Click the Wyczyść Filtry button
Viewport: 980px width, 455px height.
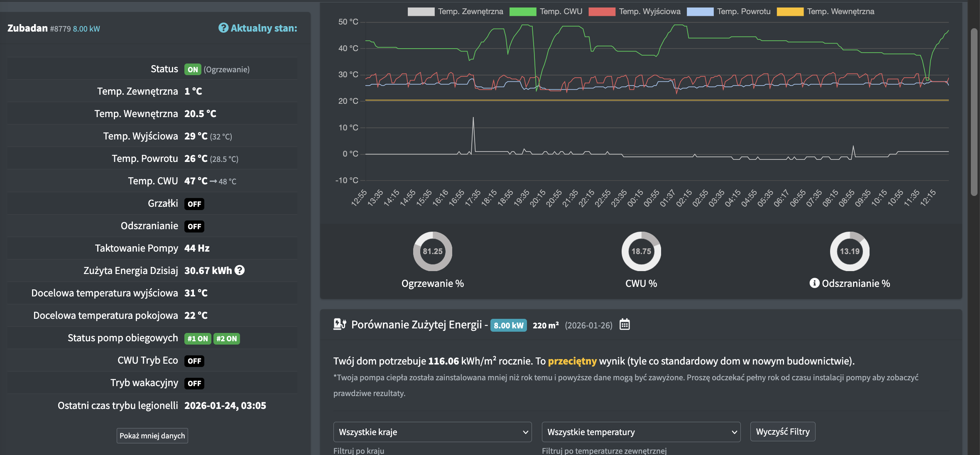click(x=782, y=432)
